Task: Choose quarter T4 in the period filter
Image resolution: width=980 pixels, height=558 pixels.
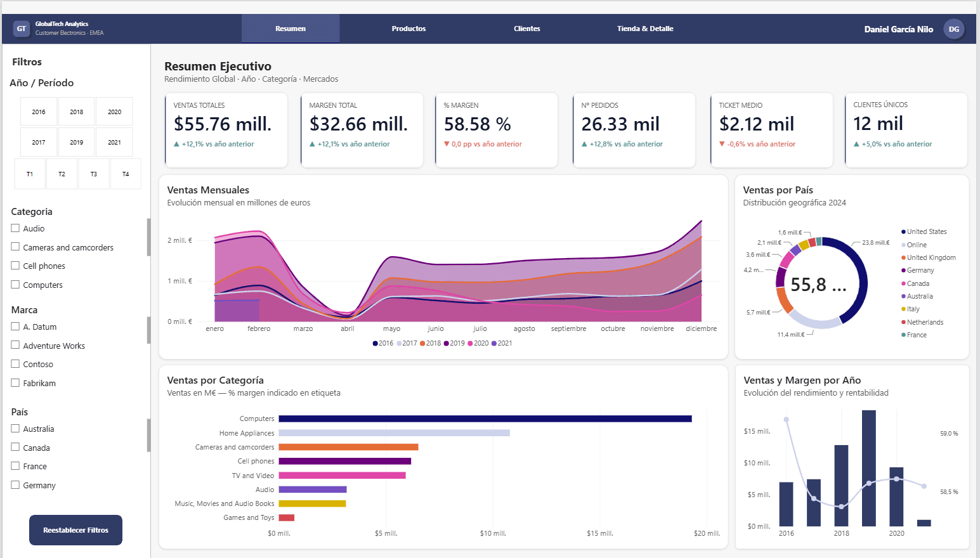Action: (126, 174)
